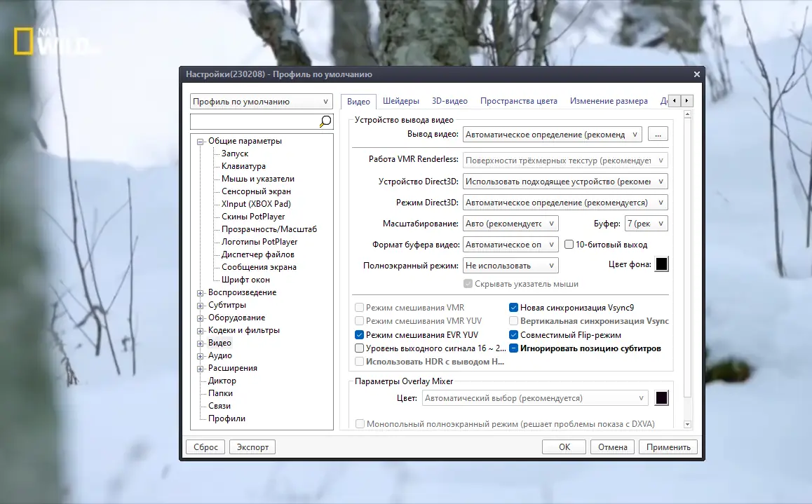
Task: Switch to the Шейдеры tab
Action: click(401, 101)
